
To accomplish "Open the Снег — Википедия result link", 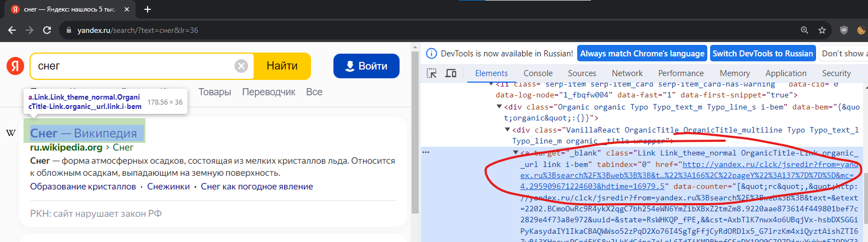I will (84, 133).
